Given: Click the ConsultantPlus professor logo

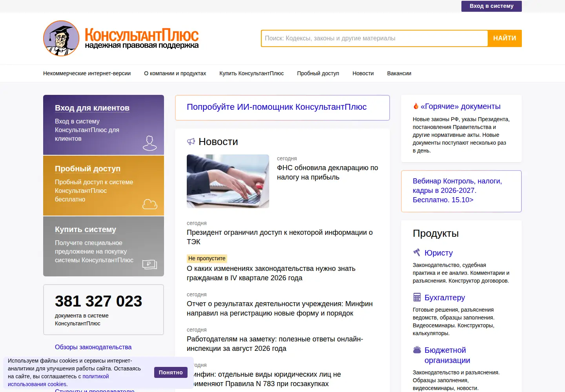Looking at the screenshot, I should (x=61, y=38).
